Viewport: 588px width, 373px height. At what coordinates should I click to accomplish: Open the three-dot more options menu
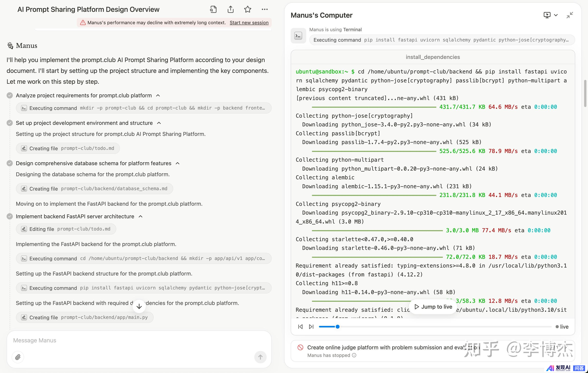point(265,9)
